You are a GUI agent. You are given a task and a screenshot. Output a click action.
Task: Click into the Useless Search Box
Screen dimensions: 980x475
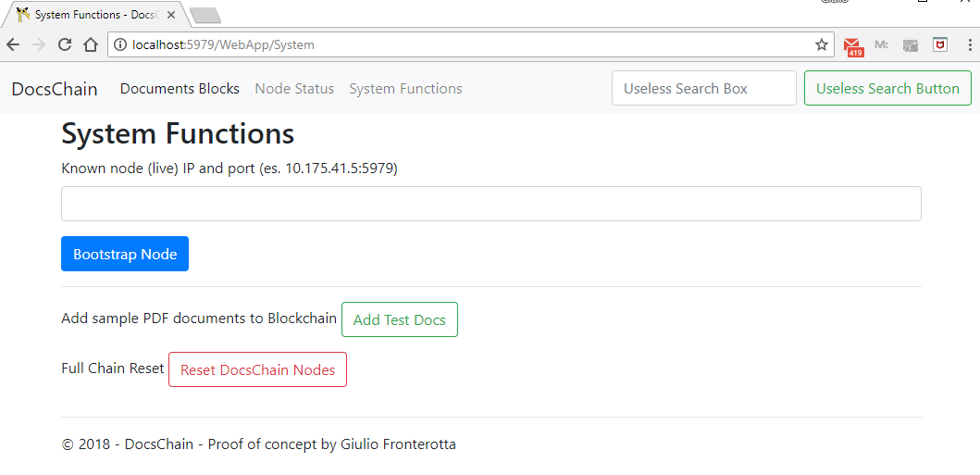point(703,89)
